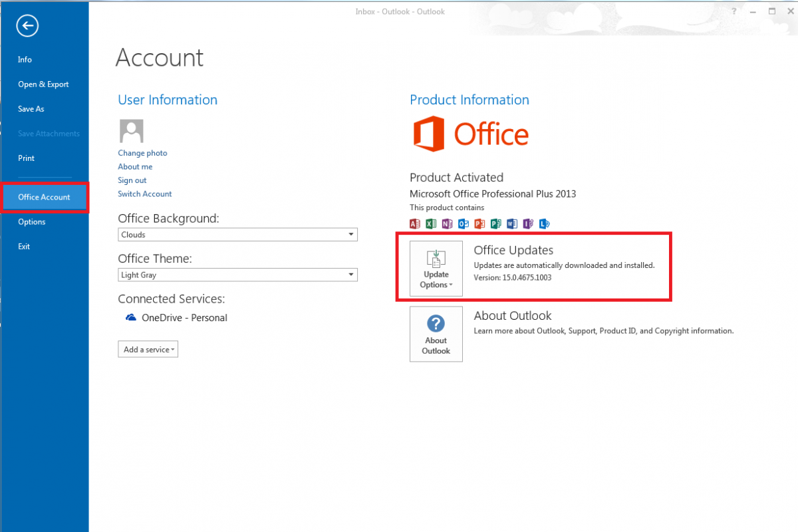Click the back arrow to leave Backstage
798x532 pixels.
(x=28, y=26)
